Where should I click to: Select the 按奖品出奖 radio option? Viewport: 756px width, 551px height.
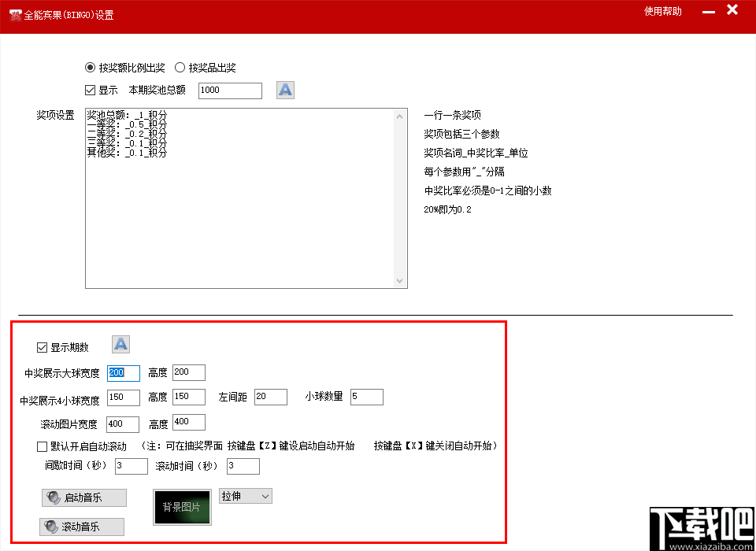click(x=180, y=68)
